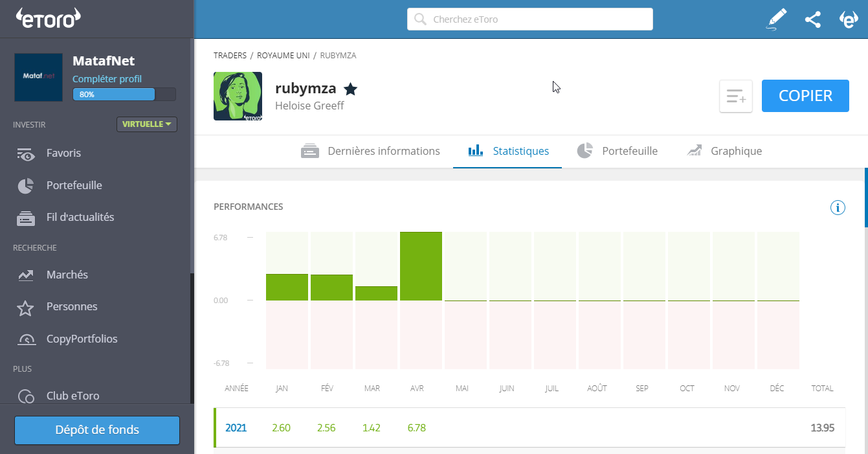Click the March performance bar
Image resolution: width=868 pixels, height=454 pixels.
click(x=376, y=293)
